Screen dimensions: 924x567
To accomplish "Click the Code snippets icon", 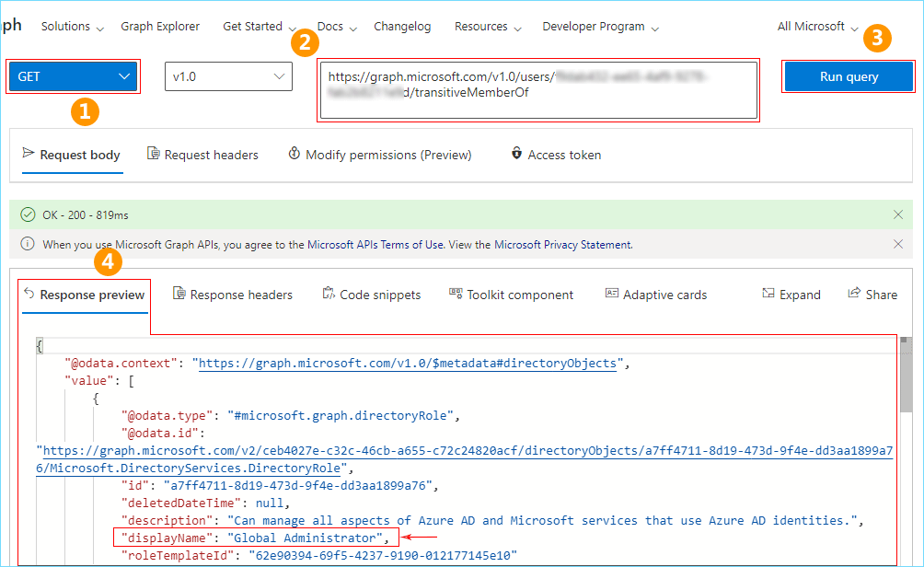I will tap(329, 294).
